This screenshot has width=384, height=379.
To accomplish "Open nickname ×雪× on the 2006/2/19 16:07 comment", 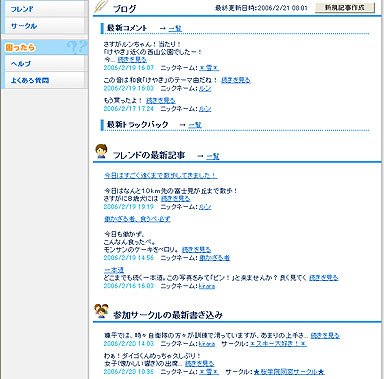I will [209, 68].
